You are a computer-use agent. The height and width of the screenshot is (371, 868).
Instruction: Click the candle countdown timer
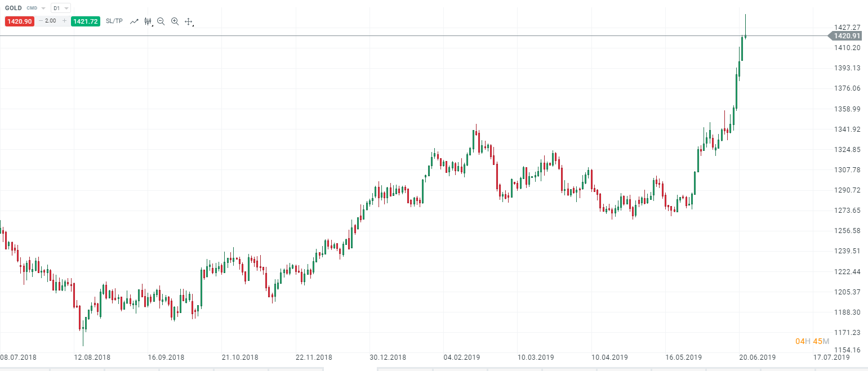click(x=809, y=341)
